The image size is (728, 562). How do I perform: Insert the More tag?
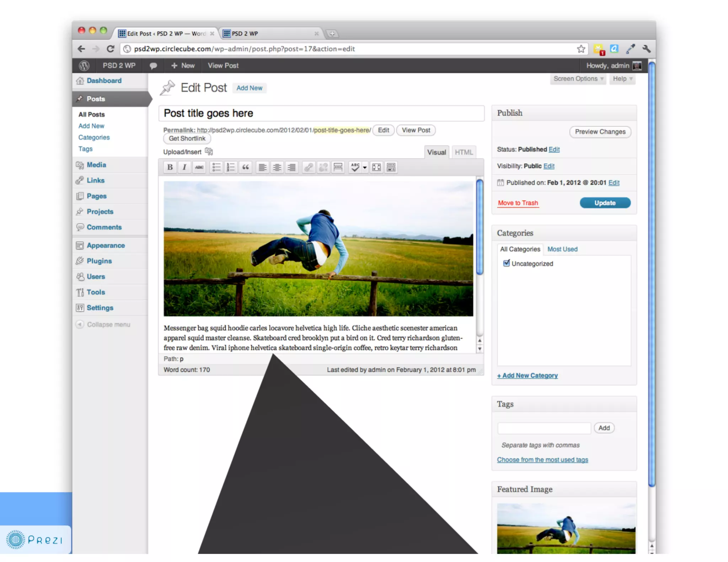338,167
